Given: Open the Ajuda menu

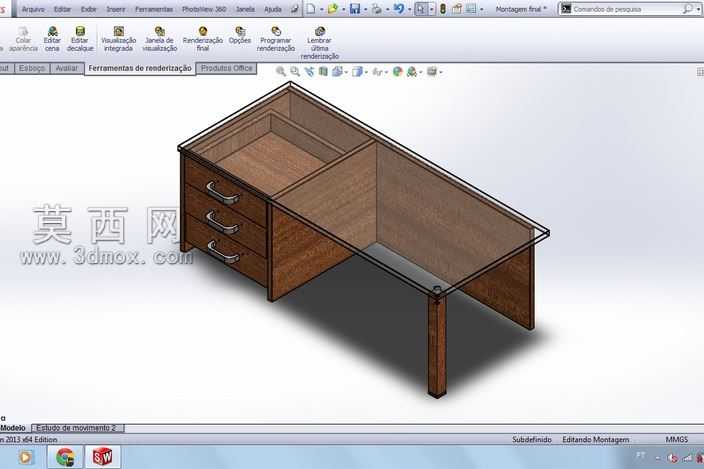Looking at the screenshot, I should pos(273,9).
